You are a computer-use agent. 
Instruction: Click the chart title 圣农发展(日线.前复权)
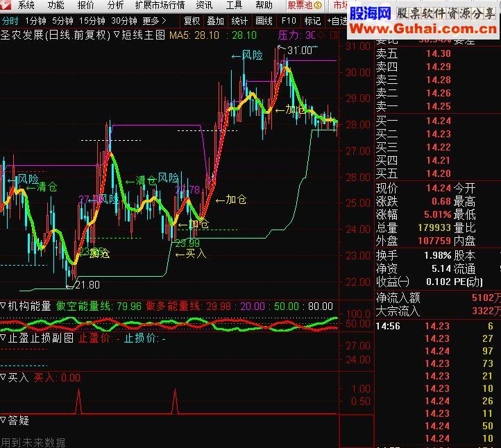tap(56, 35)
